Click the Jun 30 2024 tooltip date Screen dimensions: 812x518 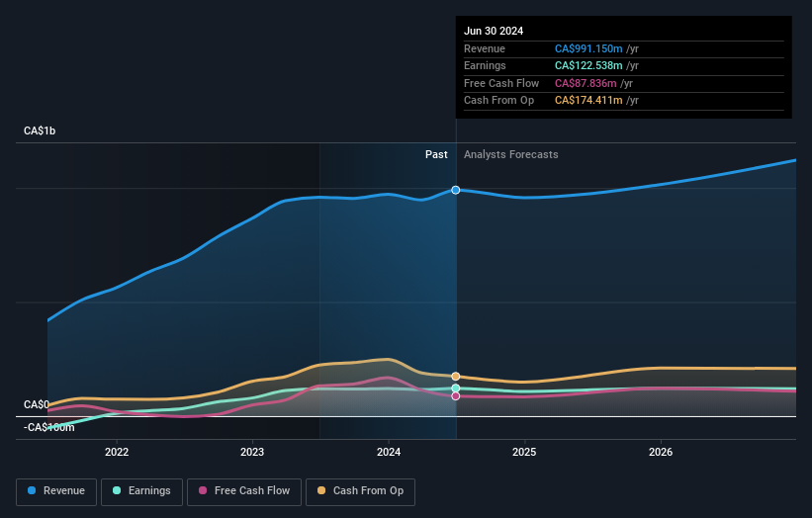(x=494, y=31)
